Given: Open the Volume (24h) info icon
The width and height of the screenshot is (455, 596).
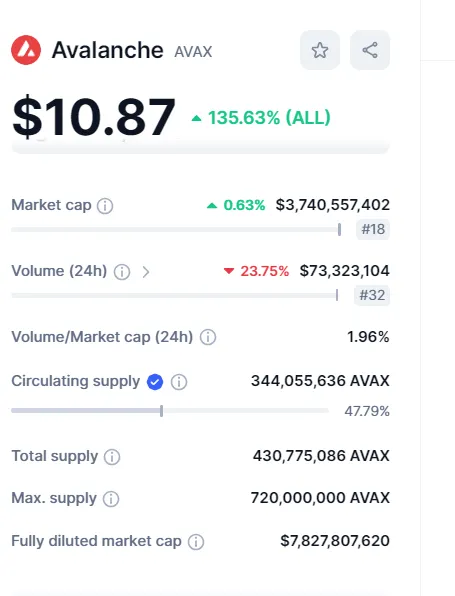Looking at the screenshot, I should pos(122,272).
